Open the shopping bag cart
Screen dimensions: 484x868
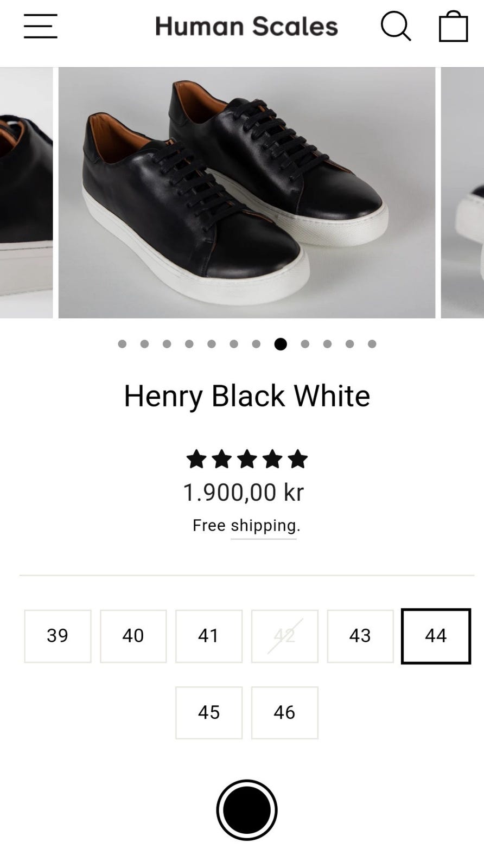pos(453,26)
